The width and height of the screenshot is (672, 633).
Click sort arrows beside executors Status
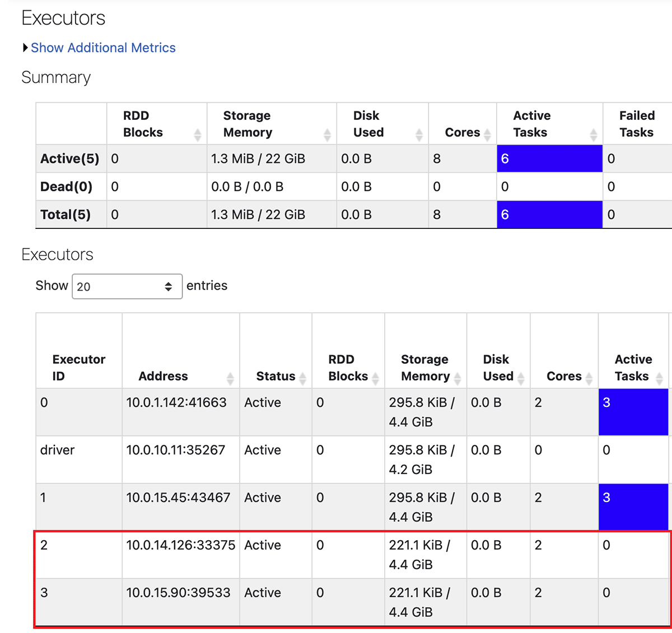click(x=302, y=378)
